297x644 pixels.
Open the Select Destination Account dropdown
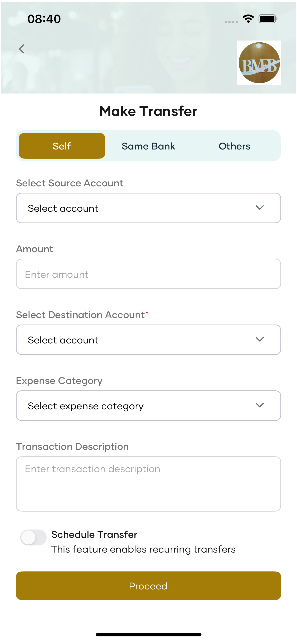pos(148,340)
